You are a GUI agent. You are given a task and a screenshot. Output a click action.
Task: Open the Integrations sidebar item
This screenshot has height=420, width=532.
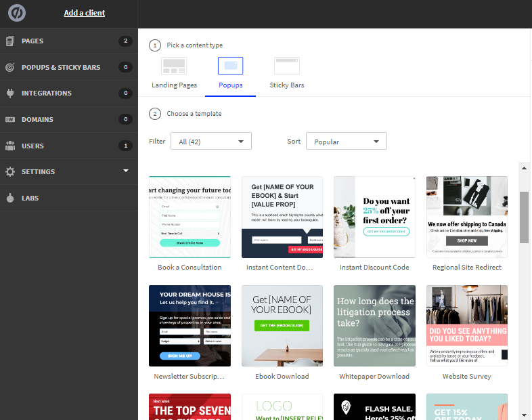click(x=69, y=93)
